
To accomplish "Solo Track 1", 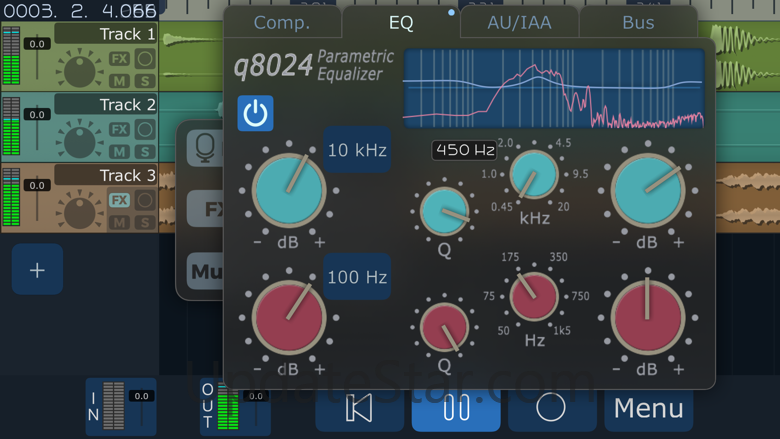I will click(145, 81).
